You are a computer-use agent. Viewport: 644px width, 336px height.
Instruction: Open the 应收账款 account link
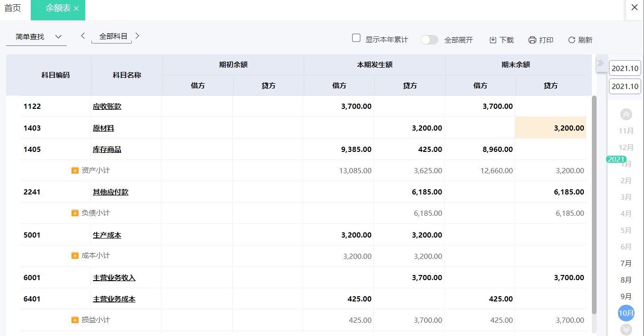click(x=107, y=106)
